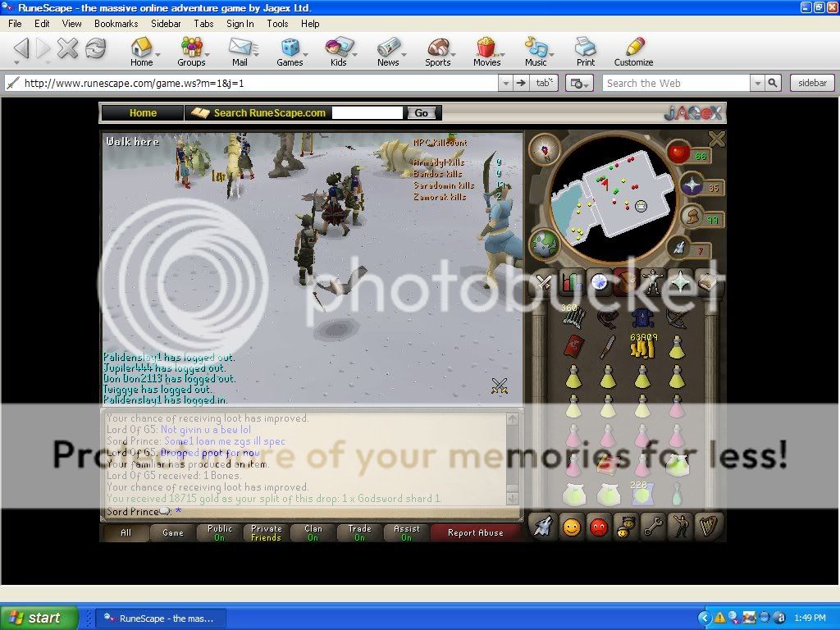
Task: Click the Report Abuse button
Action: (x=476, y=532)
